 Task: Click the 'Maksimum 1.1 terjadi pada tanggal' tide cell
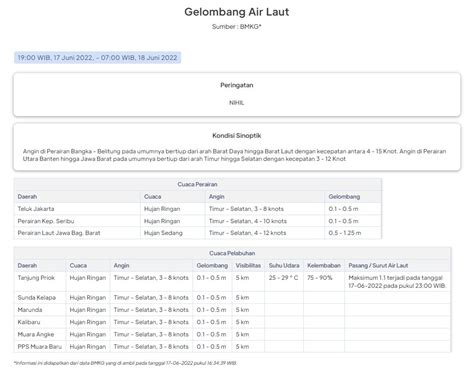397,282
